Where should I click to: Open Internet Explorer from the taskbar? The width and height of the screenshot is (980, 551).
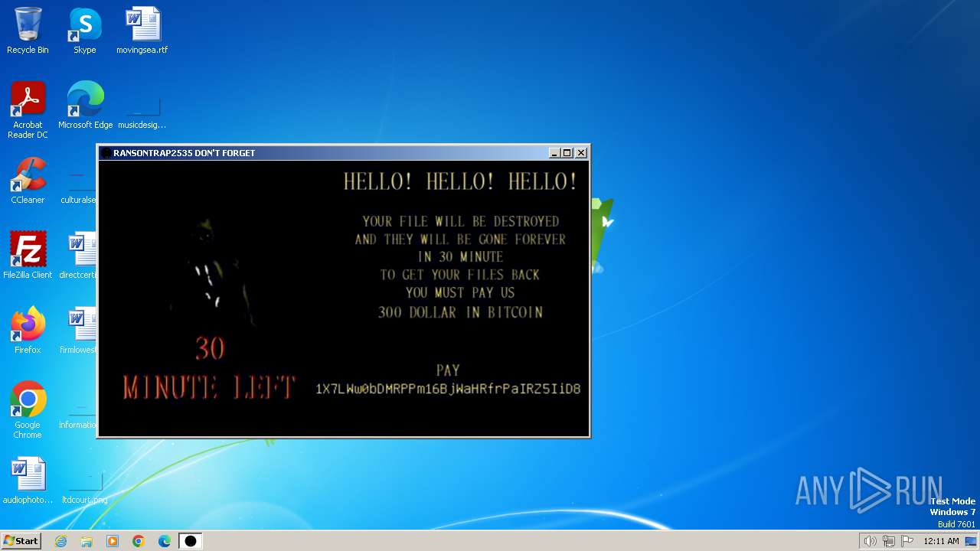pos(60,541)
